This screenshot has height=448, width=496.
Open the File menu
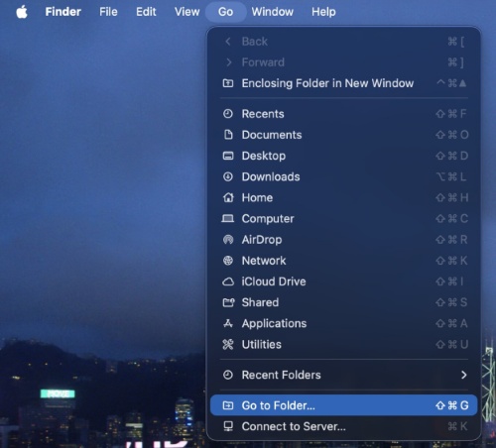108,12
